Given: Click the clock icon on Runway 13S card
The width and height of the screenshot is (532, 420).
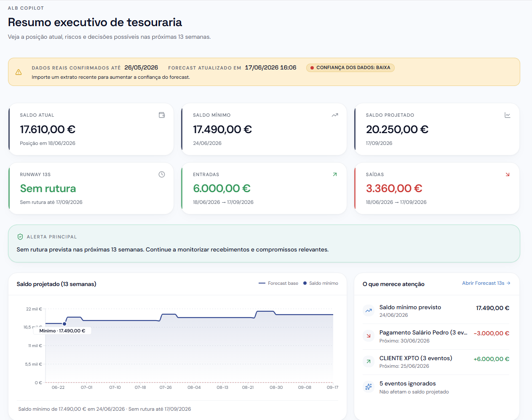Looking at the screenshot, I should pyautogui.click(x=162, y=174).
